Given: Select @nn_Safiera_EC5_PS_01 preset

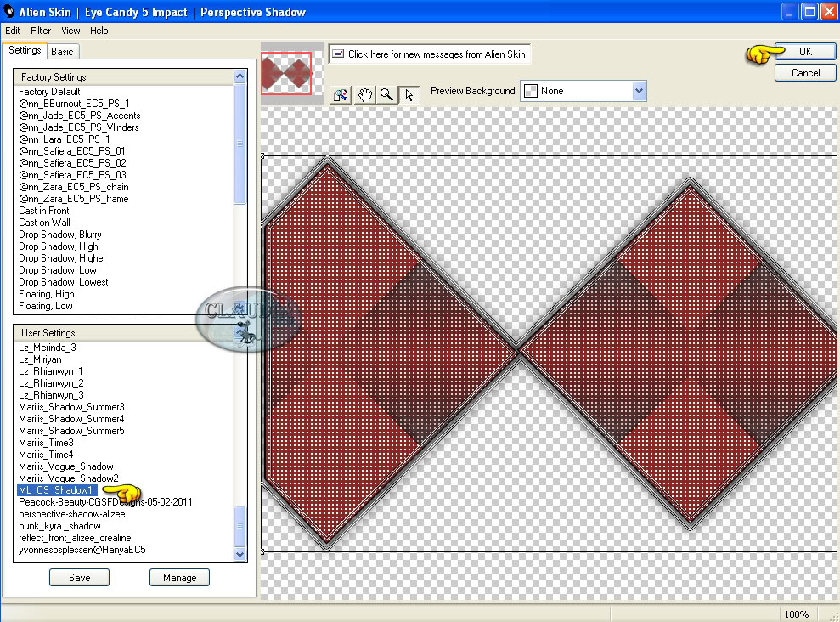Looking at the screenshot, I should 72,151.
